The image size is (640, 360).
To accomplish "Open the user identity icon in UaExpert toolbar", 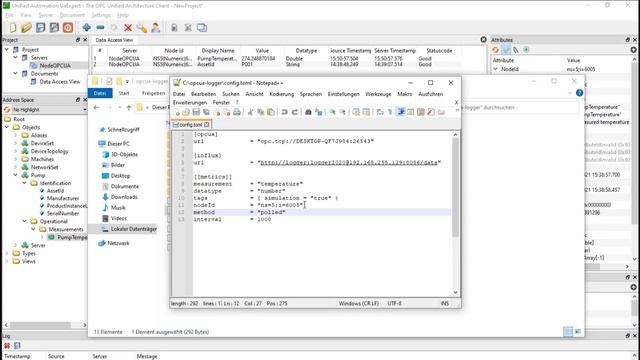I will [x=156, y=28].
